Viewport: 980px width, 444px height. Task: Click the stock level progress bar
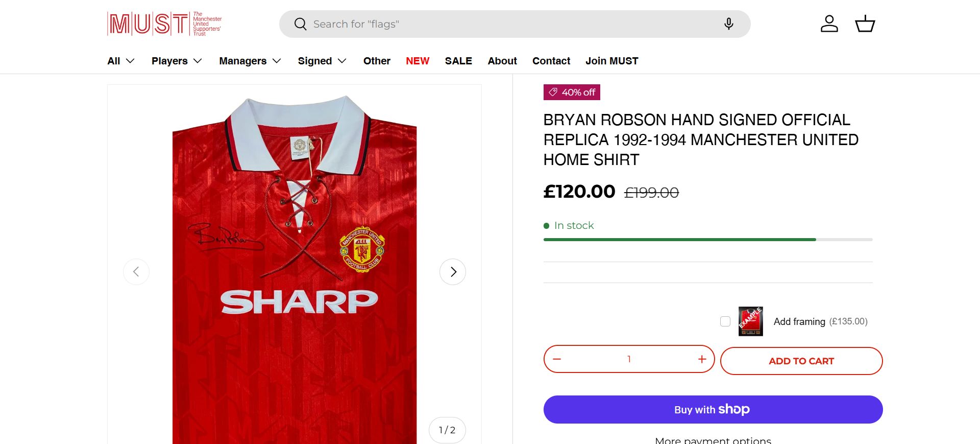coord(707,240)
